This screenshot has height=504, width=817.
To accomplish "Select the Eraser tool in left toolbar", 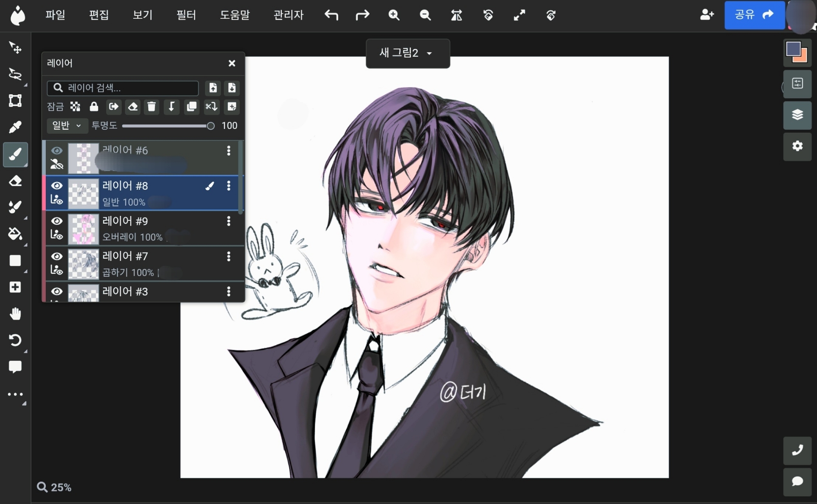I will coord(15,181).
